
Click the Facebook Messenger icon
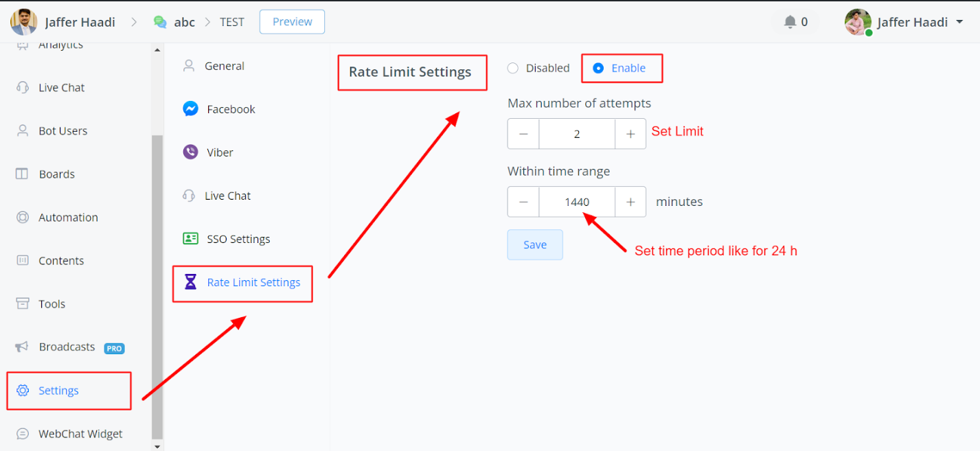pos(191,109)
